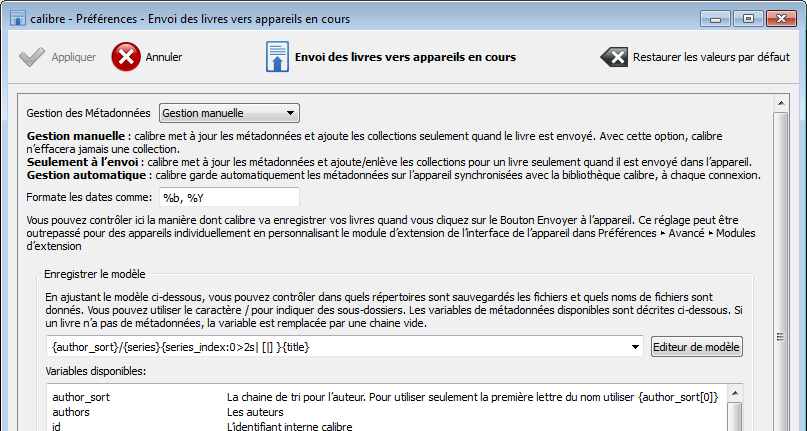
Task: Click the "Les auteurs" description cell
Action: click(x=255, y=412)
